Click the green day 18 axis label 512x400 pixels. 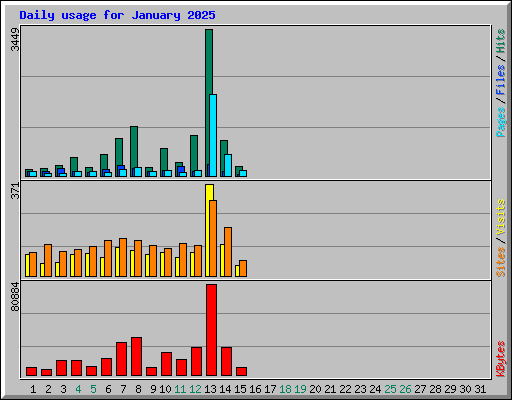coord(285,389)
